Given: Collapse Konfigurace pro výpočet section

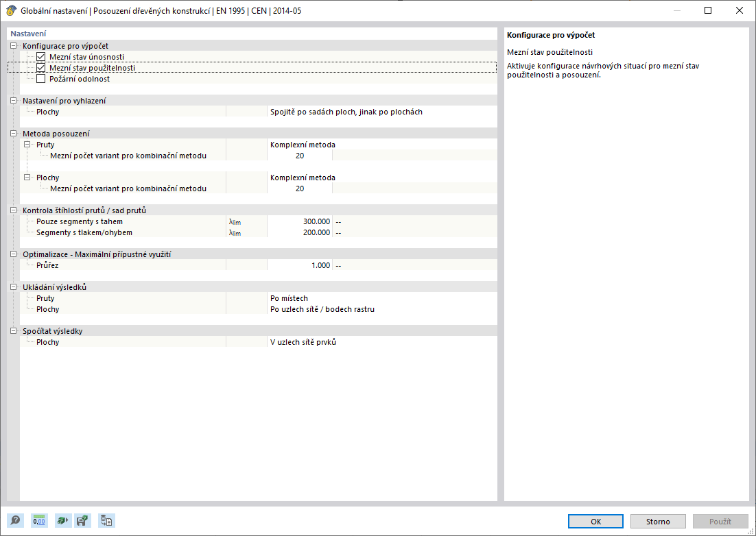Looking at the screenshot, I should pos(14,46).
